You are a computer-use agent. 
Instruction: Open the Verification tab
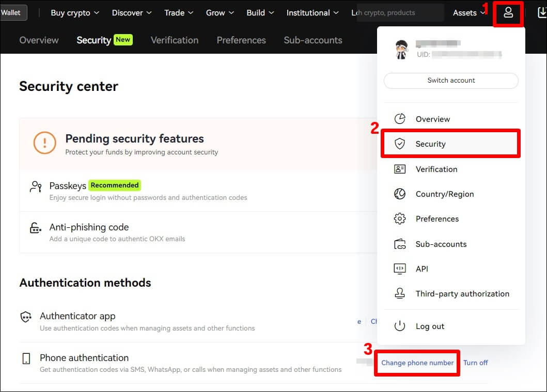point(175,40)
